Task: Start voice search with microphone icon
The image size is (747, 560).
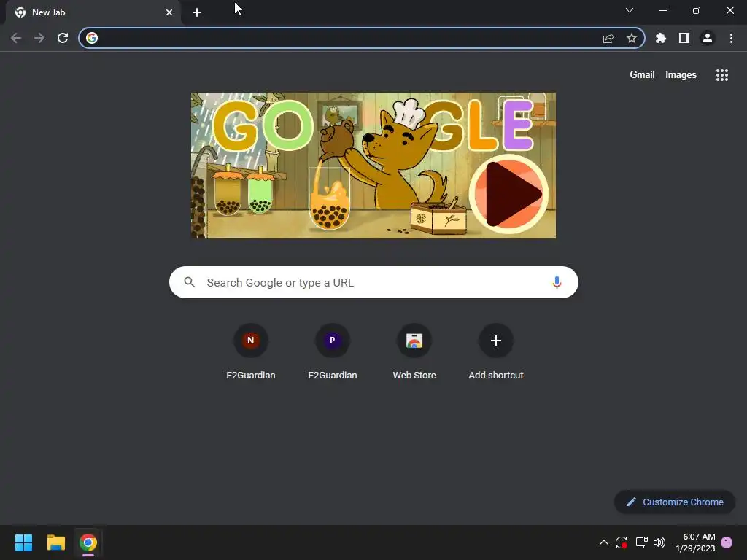Action: (557, 282)
